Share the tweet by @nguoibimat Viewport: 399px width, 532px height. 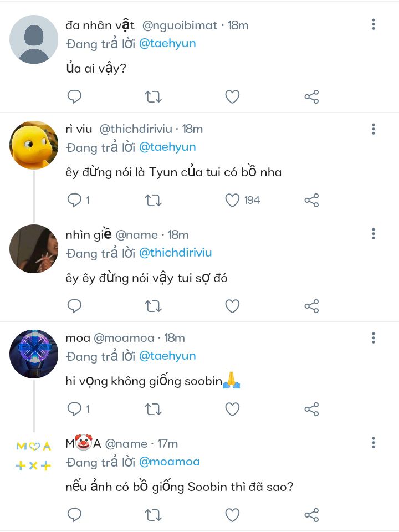311,97
